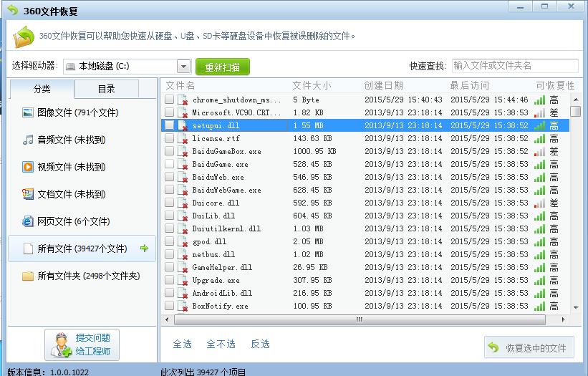This screenshot has height=376, width=588.
Task: Click the audio files music note icon
Action: tap(28, 140)
